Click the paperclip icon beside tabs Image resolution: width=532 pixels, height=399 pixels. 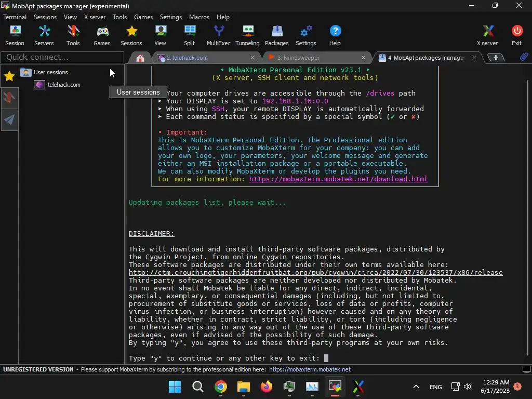[524, 57]
